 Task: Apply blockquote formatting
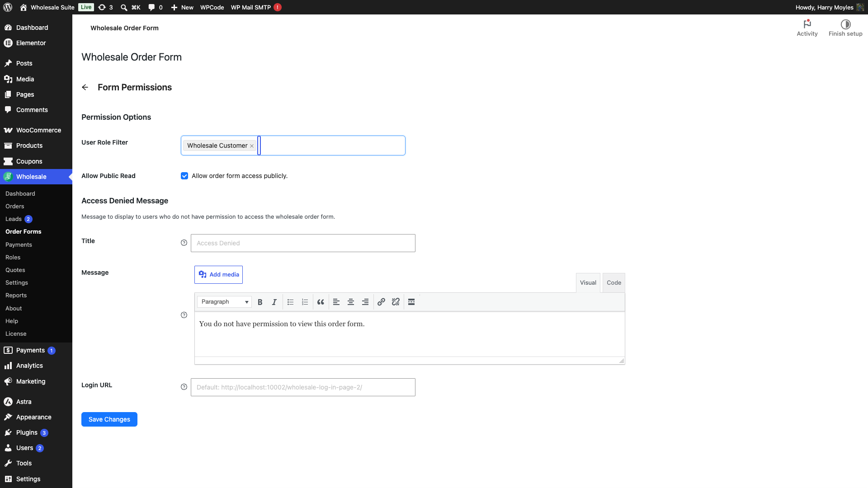[x=321, y=302]
